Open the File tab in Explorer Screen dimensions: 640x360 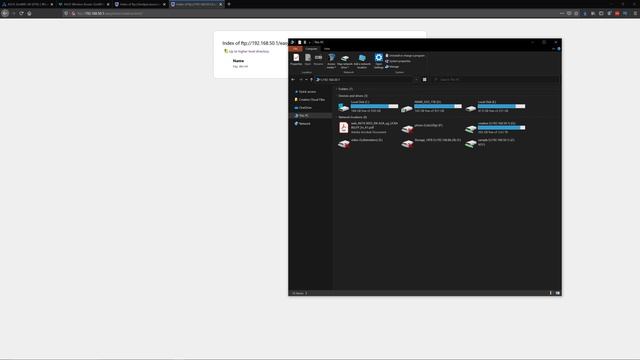295,49
